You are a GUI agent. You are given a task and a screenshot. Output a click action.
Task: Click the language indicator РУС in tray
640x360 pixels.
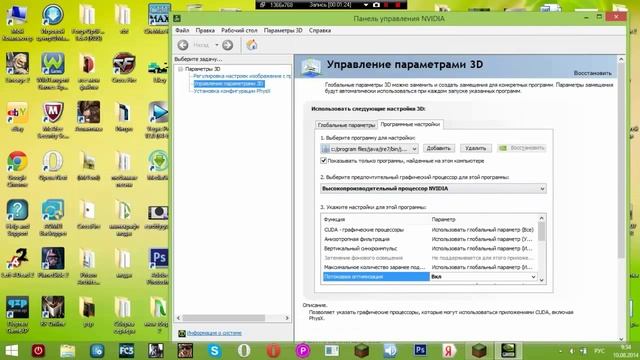[x=600, y=351]
